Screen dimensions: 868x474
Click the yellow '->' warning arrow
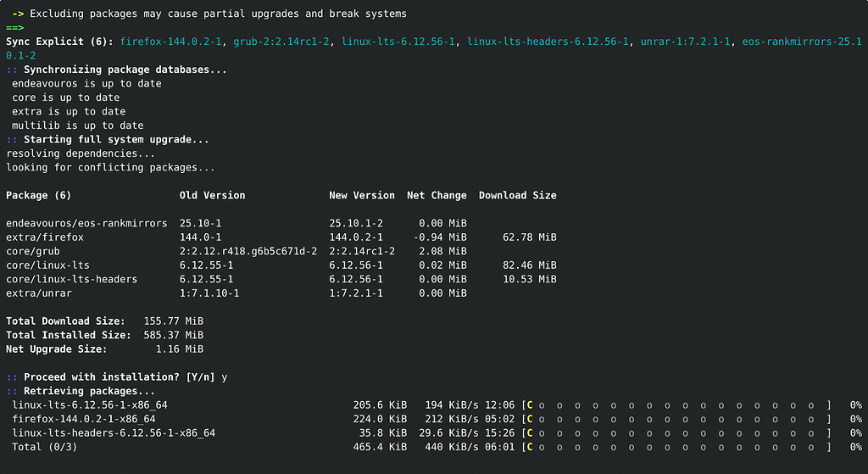click(18, 14)
